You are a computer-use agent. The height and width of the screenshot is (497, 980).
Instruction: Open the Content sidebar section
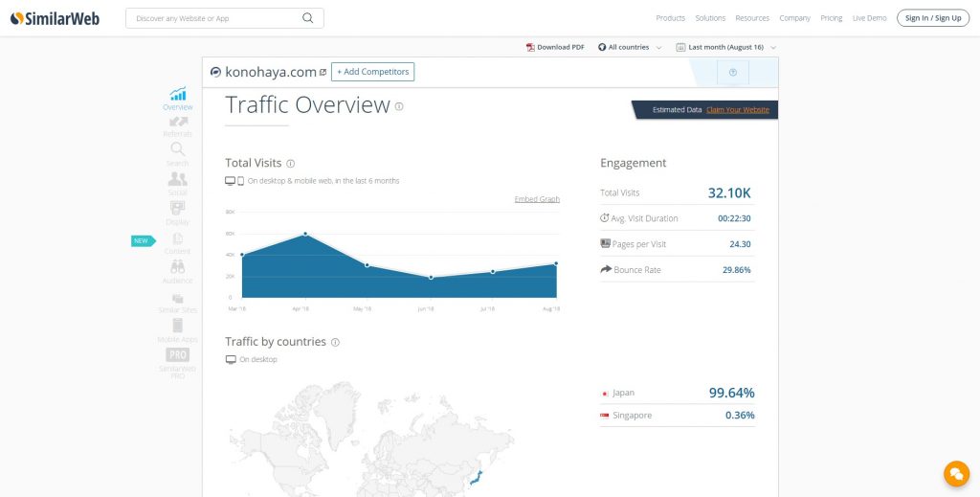click(177, 243)
